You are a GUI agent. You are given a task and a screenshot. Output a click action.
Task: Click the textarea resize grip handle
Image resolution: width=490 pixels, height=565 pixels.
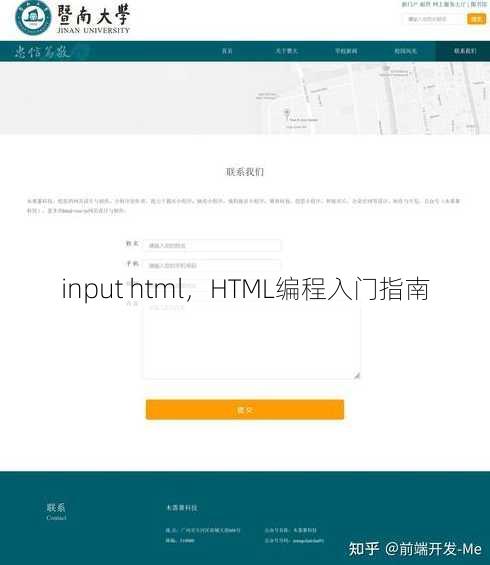click(x=357, y=376)
